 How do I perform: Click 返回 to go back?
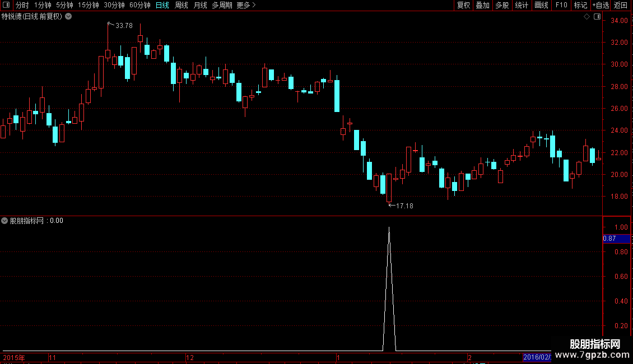pyautogui.click(x=621, y=5)
